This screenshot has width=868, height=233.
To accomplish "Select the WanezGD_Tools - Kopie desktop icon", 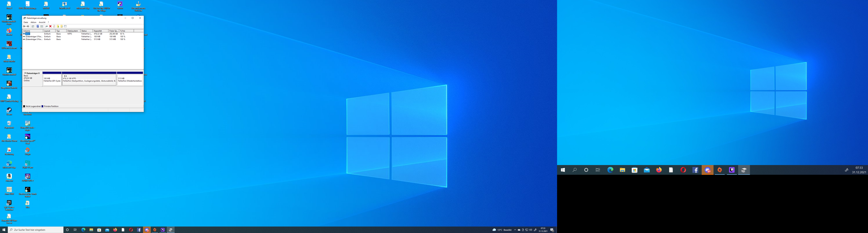I will pos(28,126).
